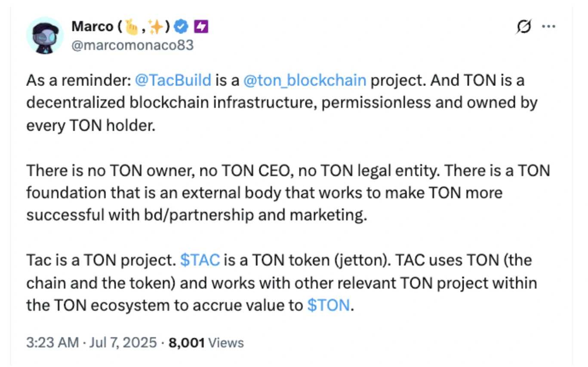Open Marco's profile avatar picture
This screenshot has height=367, width=588.
[45, 36]
